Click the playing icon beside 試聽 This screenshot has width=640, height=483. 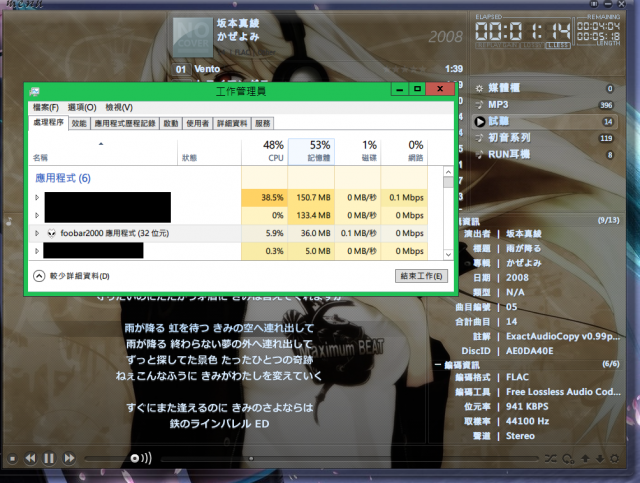click(x=480, y=122)
